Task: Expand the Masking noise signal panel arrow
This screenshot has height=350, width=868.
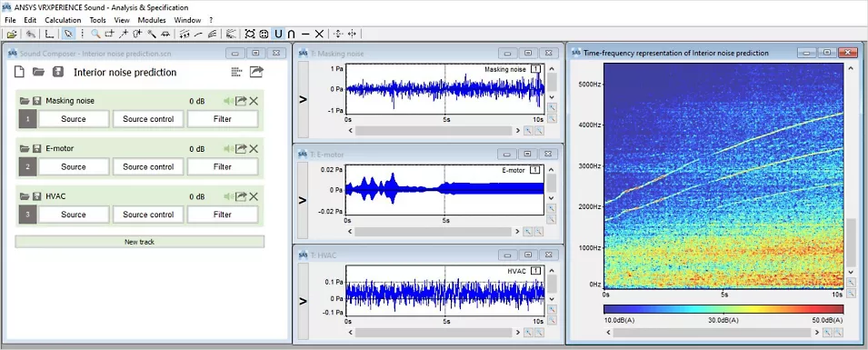Action: click(303, 100)
